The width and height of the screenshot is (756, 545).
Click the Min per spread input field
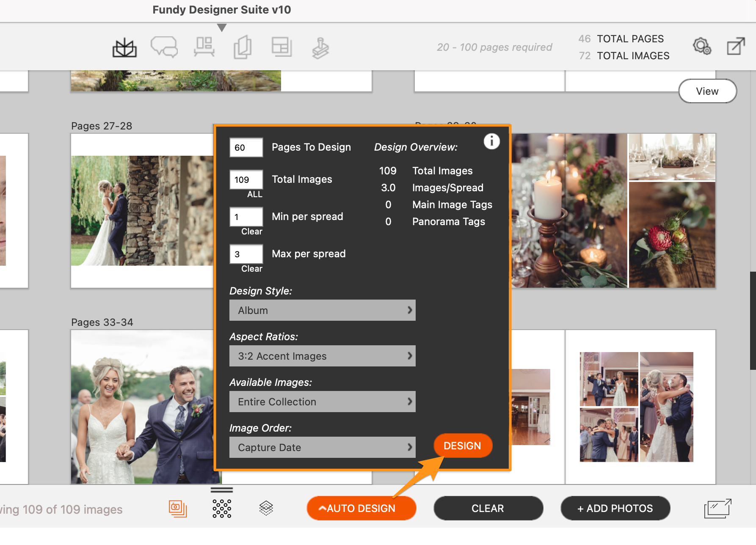coord(246,217)
